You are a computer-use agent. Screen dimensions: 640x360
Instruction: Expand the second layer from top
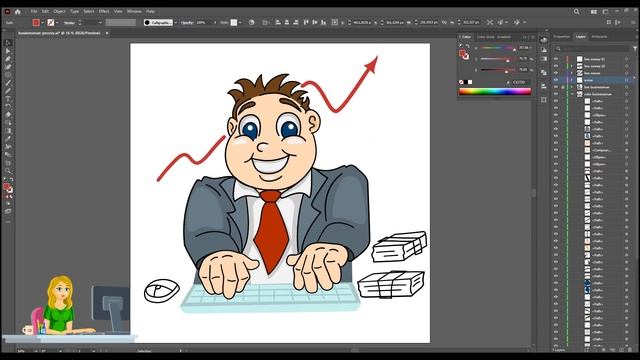[x=572, y=66]
